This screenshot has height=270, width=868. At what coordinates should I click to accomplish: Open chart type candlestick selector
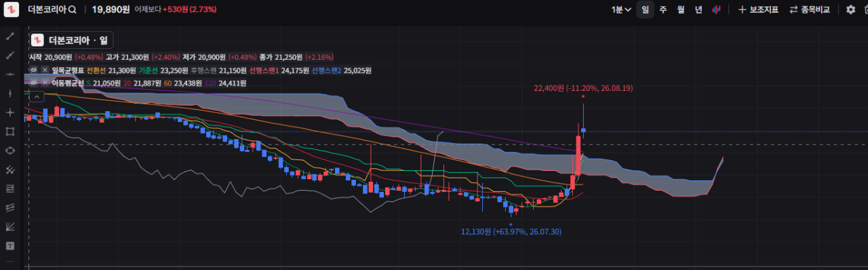(x=715, y=9)
